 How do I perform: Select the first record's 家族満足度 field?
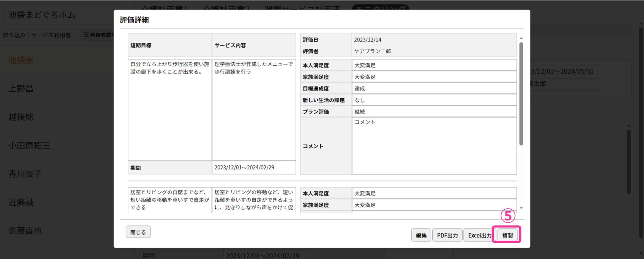[x=434, y=77]
